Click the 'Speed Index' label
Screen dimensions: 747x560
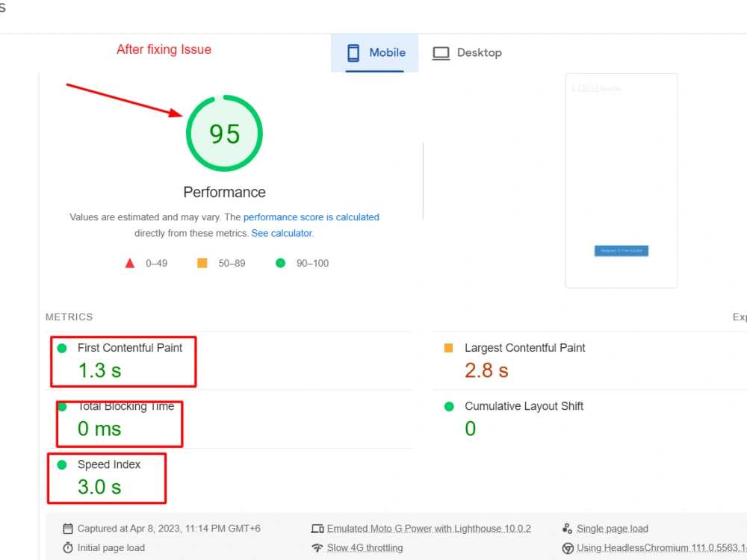point(109,464)
